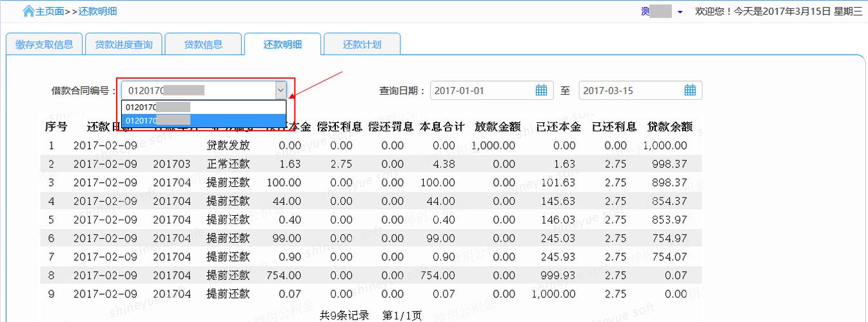Open calendar picker for end date 2017-03-15

click(x=690, y=90)
